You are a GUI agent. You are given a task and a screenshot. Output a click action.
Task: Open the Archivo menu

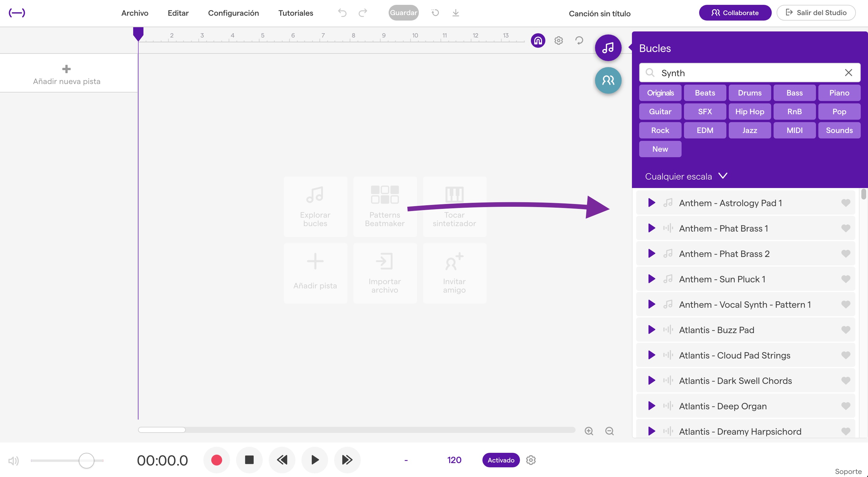click(135, 13)
